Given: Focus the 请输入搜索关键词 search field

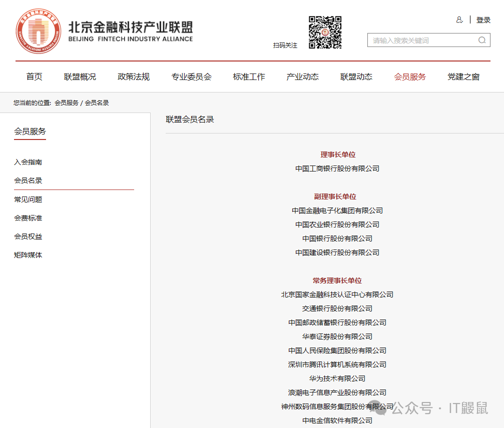Looking at the screenshot, I should point(428,40).
